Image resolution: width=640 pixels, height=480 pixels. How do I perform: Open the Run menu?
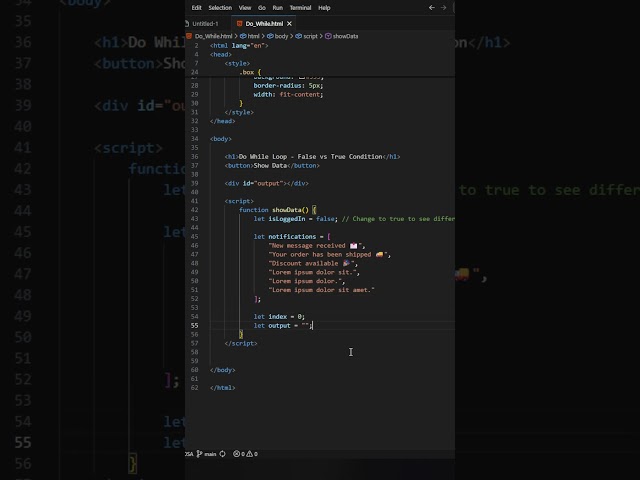pos(278,8)
